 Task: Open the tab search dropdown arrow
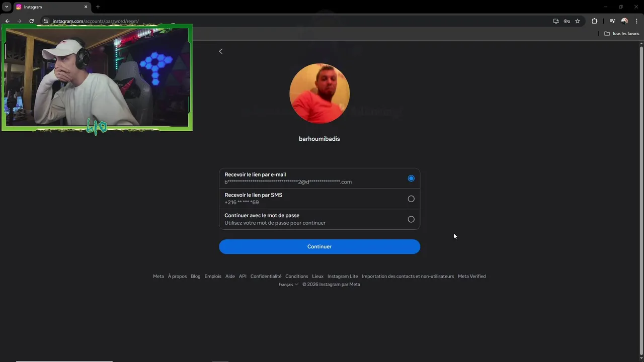7,7
